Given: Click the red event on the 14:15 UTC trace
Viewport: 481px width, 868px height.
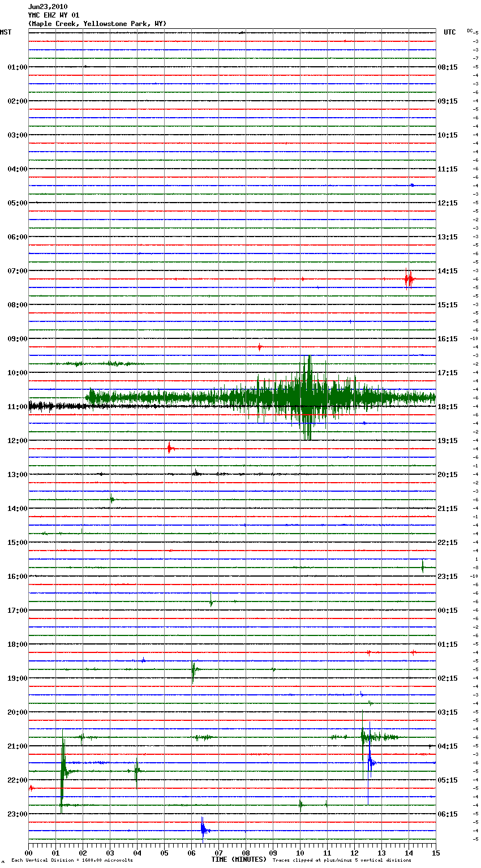Looking at the screenshot, I should click(409, 279).
